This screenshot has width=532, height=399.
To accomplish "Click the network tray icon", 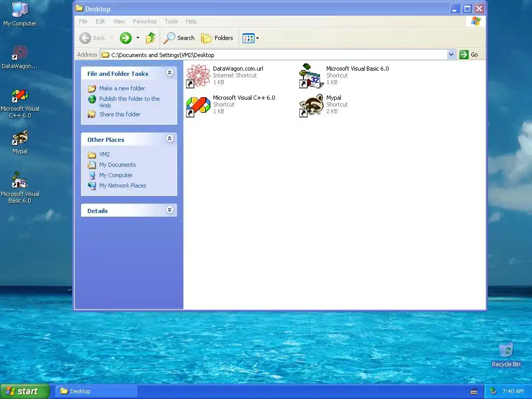I will tap(494, 392).
